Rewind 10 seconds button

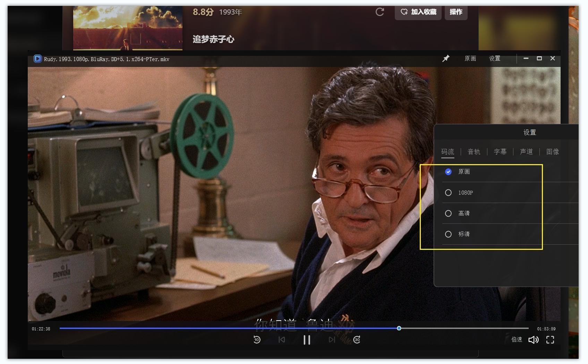click(x=257, y=340)
